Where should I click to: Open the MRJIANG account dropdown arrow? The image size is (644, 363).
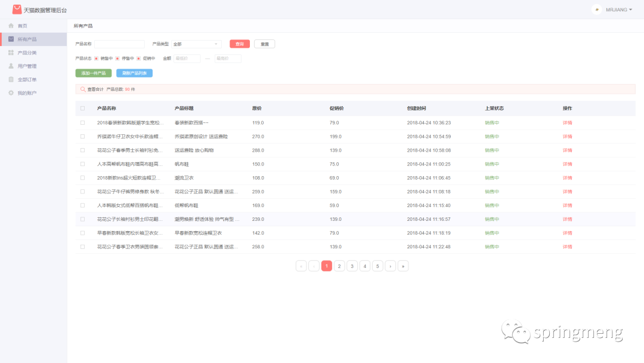pos(630,10)
